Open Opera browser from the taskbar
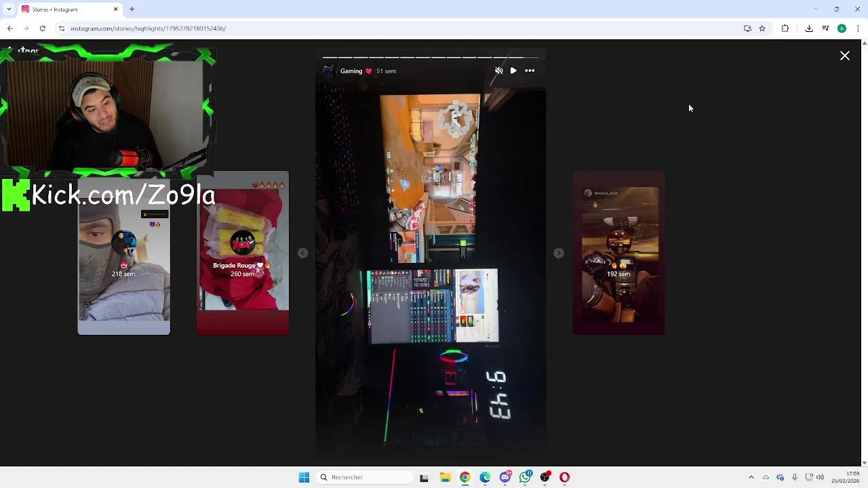This screenshot has height=488, width=868. 565,477
